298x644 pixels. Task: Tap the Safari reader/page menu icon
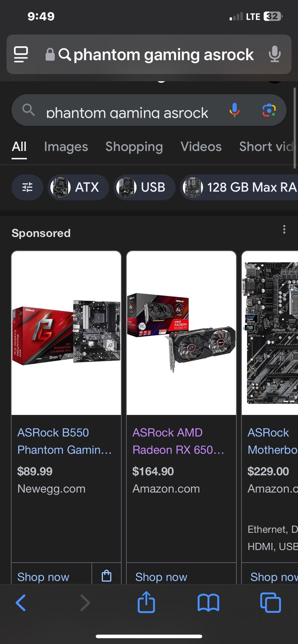[x=21, y=54]
